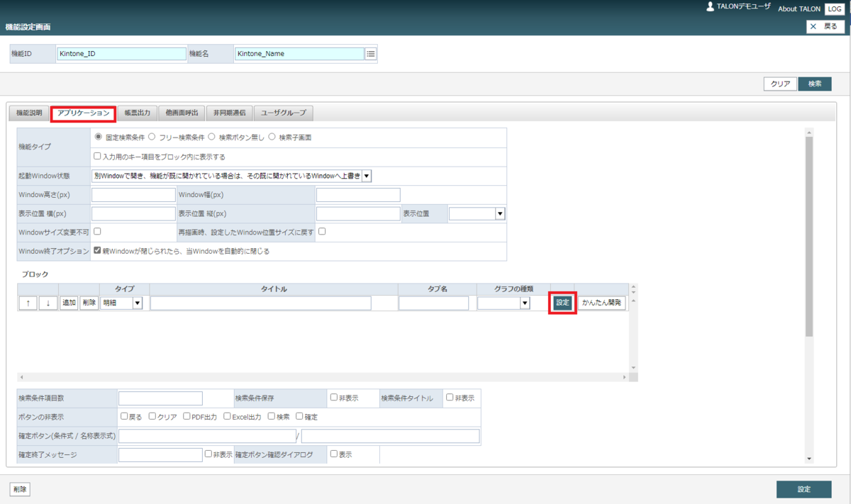Uncheck 親Windowが閉じられたら自動的に閉じる checkbox
The height and width of the screenshot is (504, 851).
click(x=98, y=250)
